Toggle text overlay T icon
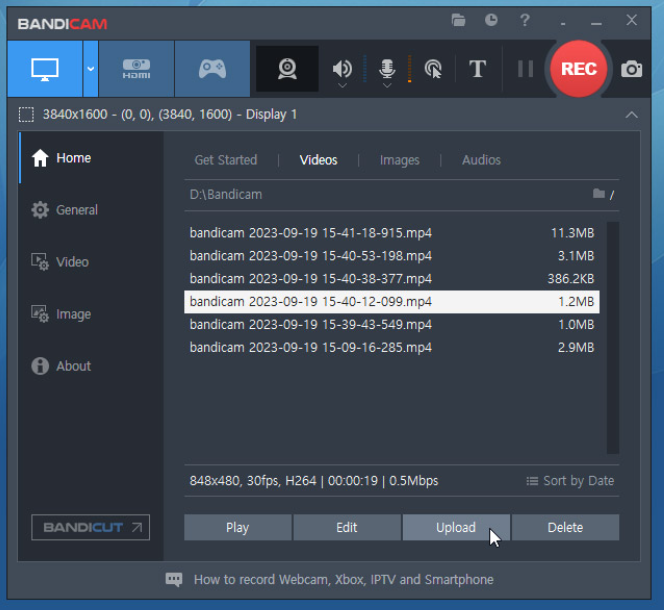This screenshot has height=610, width=664. click(477, 69)
